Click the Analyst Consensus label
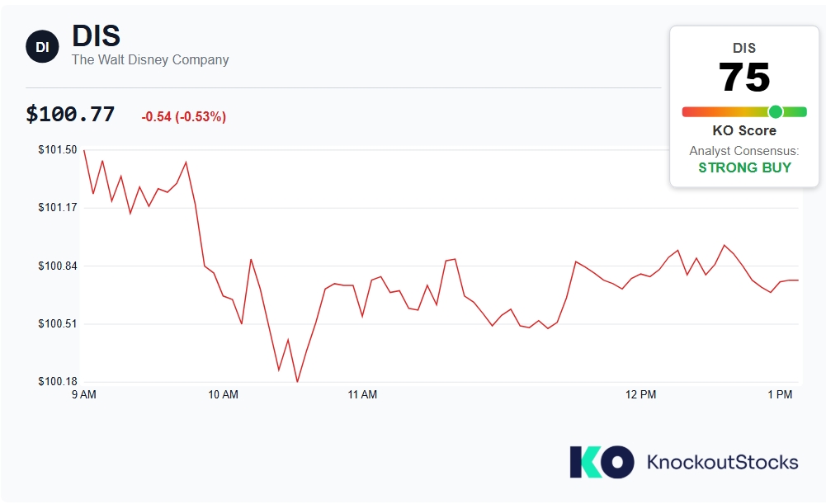This screenshot has width=826, height=504. 743,151
